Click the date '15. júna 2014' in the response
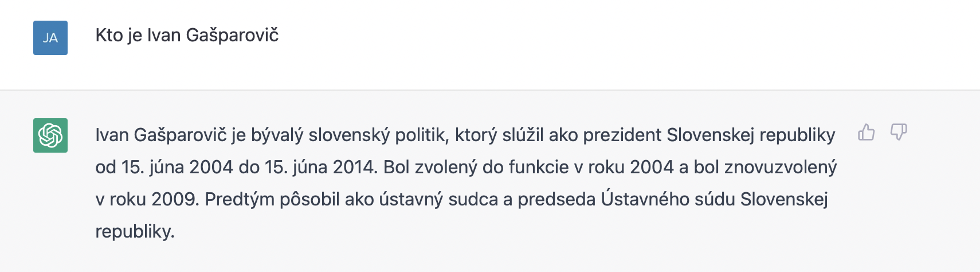 click(x=319, y=168)
